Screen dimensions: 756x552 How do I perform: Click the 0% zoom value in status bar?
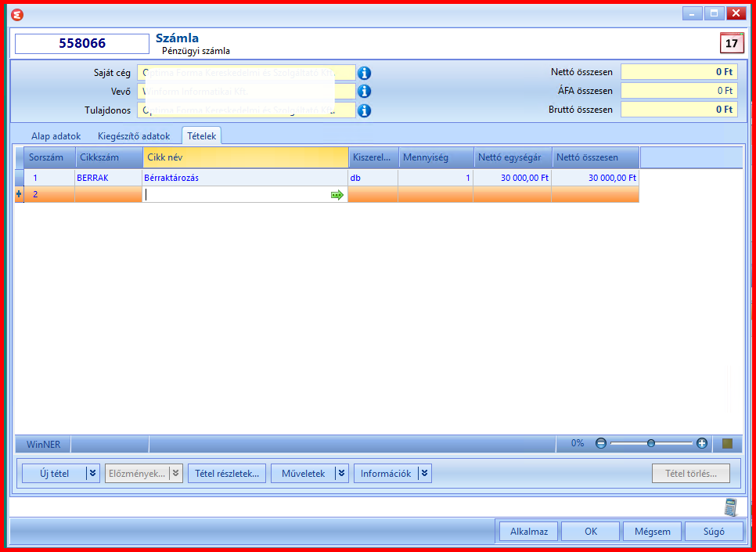pos(578,443)
